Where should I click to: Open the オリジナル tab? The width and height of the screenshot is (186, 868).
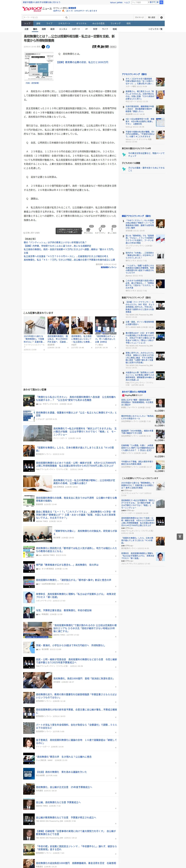click(x=81, y=24)
